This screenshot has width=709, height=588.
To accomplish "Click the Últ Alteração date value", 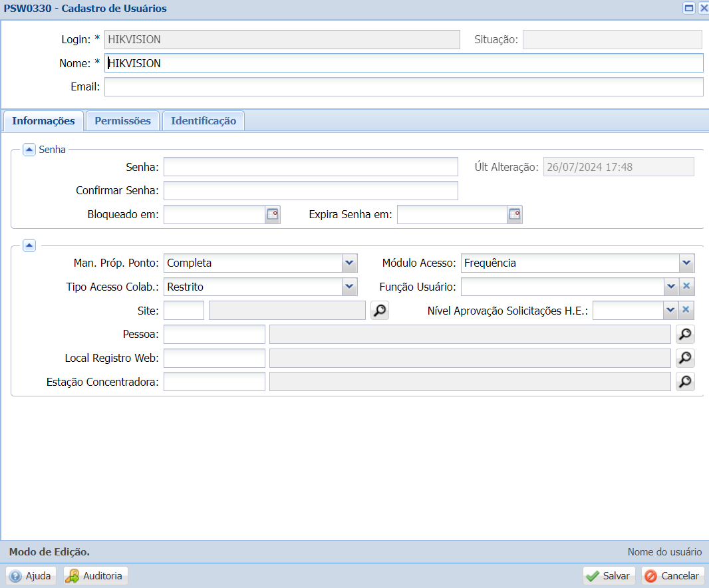I will [619, 166].
